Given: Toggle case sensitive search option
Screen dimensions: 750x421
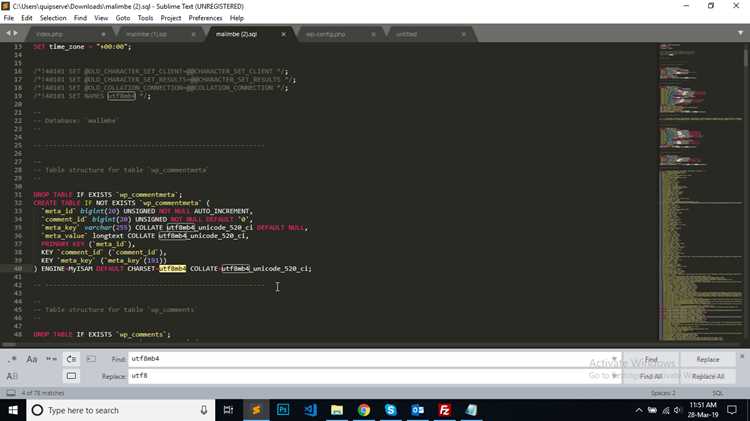Looking at the screenshot, I should click(x=32, y=359).
